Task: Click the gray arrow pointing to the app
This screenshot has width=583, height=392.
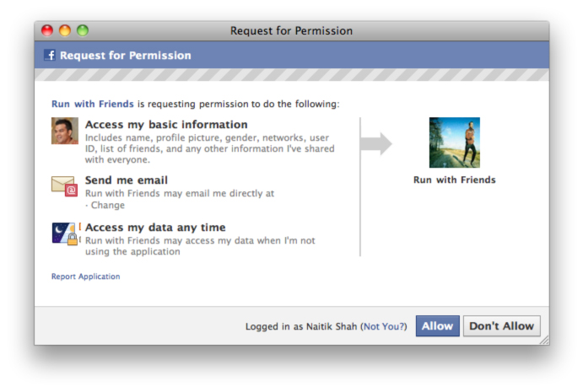Action: pyautogui.click(x=375, y=144)
